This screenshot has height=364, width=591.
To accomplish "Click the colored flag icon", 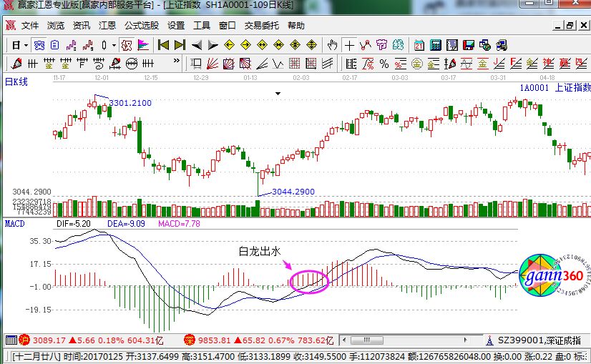I will [x=142, y=45].
